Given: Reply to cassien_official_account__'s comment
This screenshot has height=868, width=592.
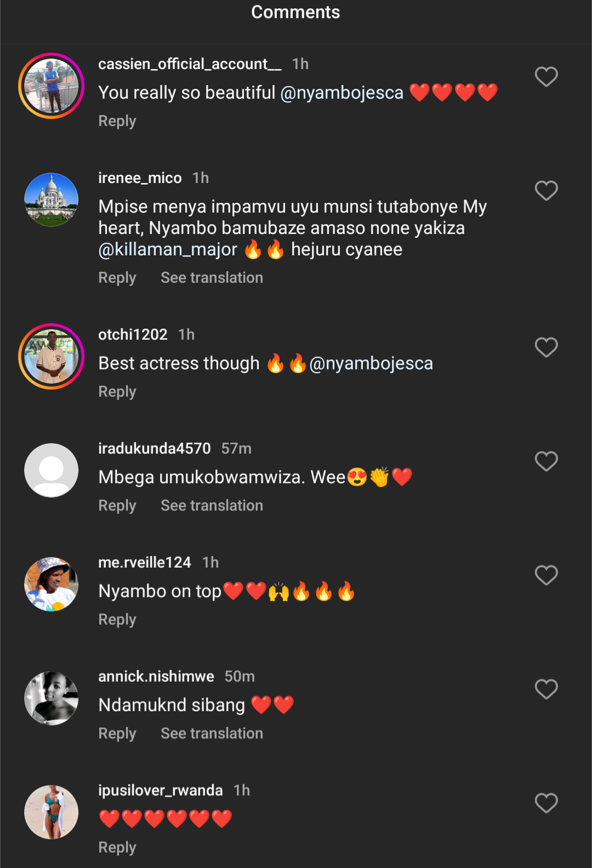Looking at the screenshot, I should pos(117,121).
